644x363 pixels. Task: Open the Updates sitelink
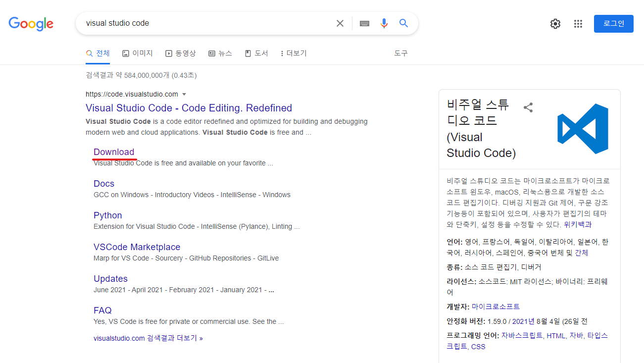110,279
